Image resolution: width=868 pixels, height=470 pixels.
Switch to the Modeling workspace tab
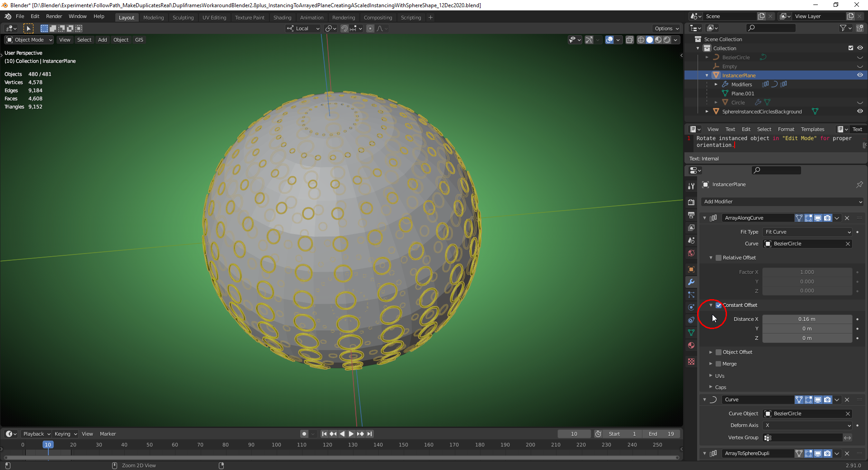click(153, 18)
